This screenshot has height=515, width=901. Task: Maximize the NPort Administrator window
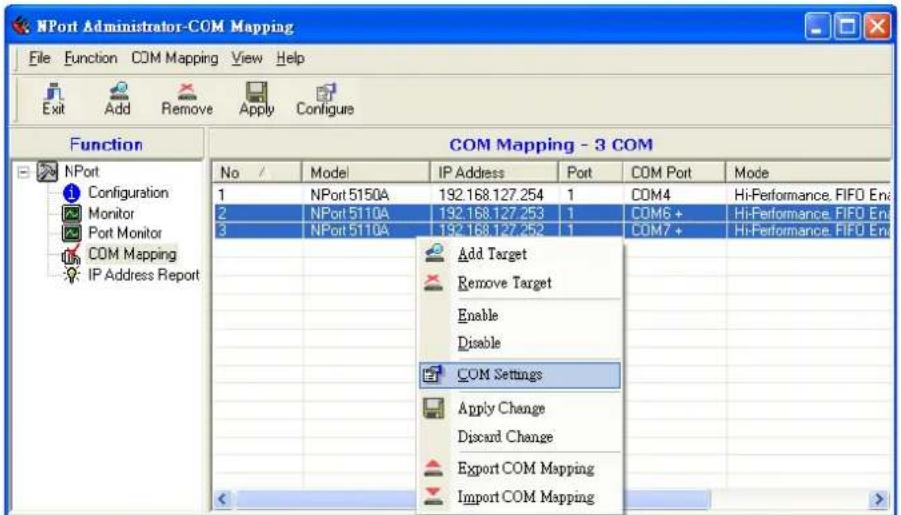pos(847,26)
